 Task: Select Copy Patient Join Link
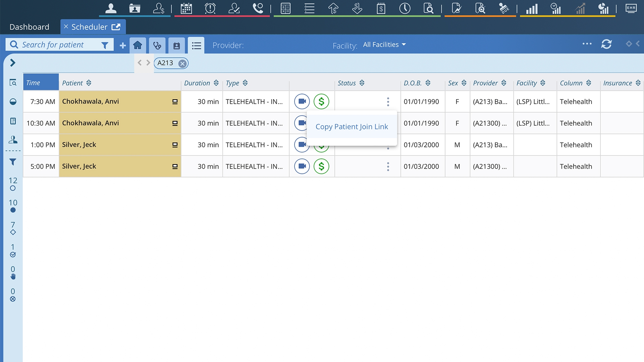coord(352,127)
